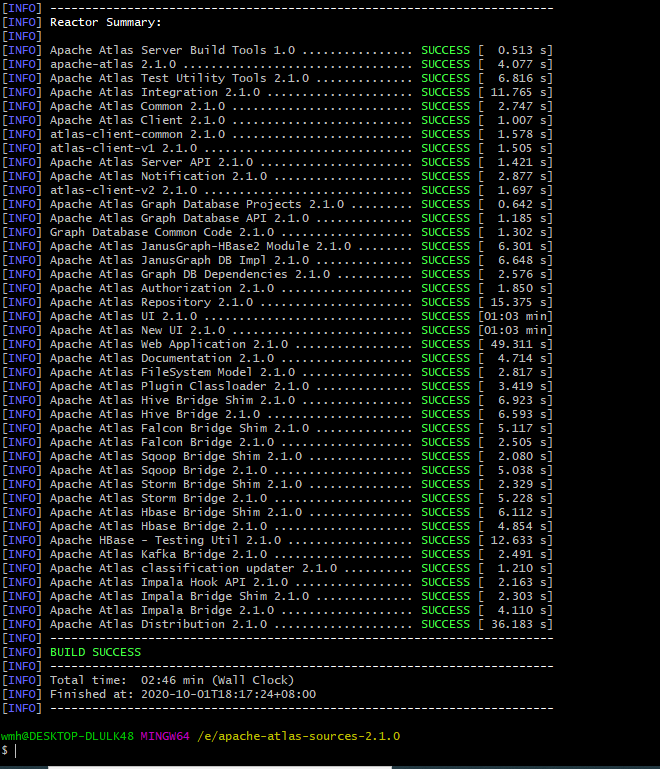Click 'Apache Atlas Impala Hook API 2.1.0'
The width and height of the screenshot is (660, 769).
tap(169, 583)
